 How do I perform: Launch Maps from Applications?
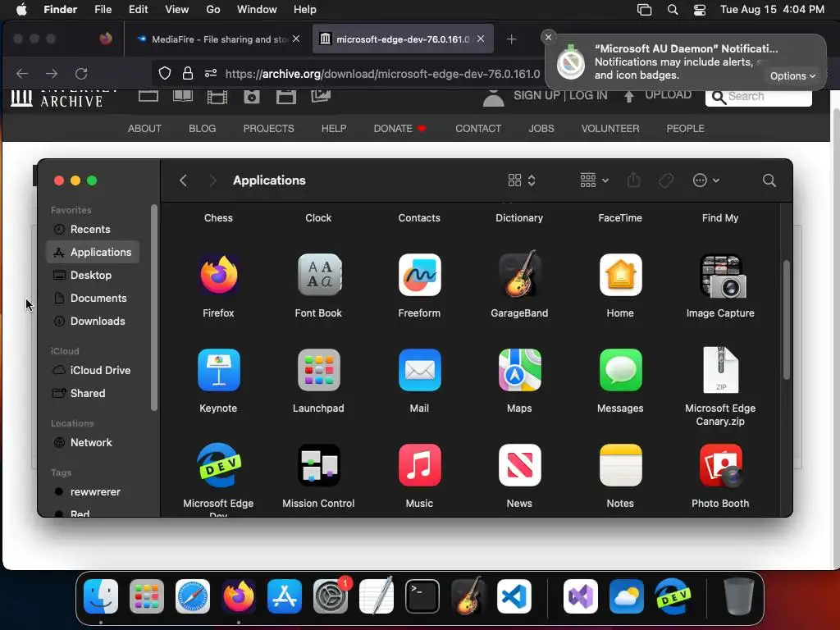click(x=519, y=370)
